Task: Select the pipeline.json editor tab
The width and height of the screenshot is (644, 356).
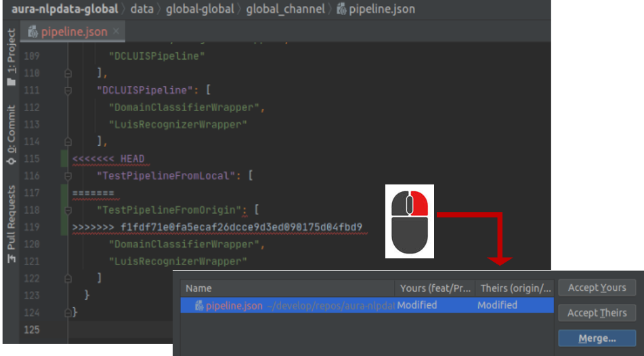Action: click(74, 32)
